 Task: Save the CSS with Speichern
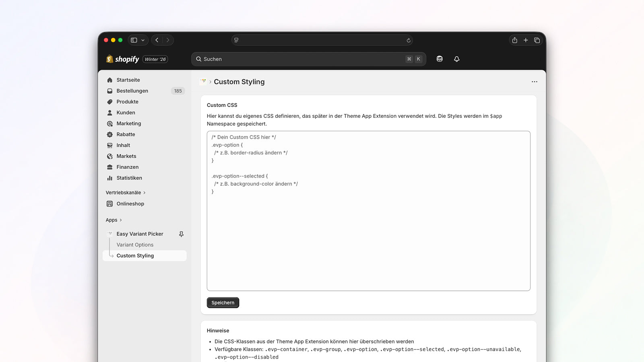point(223,303)
